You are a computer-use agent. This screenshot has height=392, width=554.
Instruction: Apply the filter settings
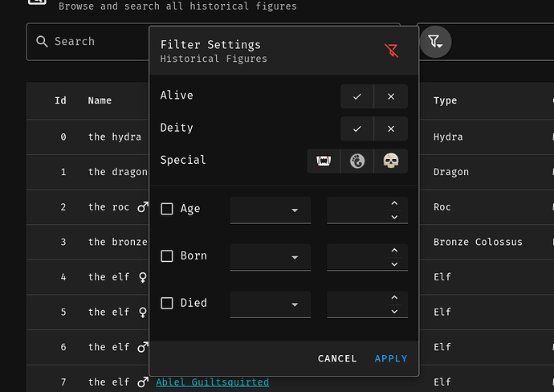click(391, 358)
